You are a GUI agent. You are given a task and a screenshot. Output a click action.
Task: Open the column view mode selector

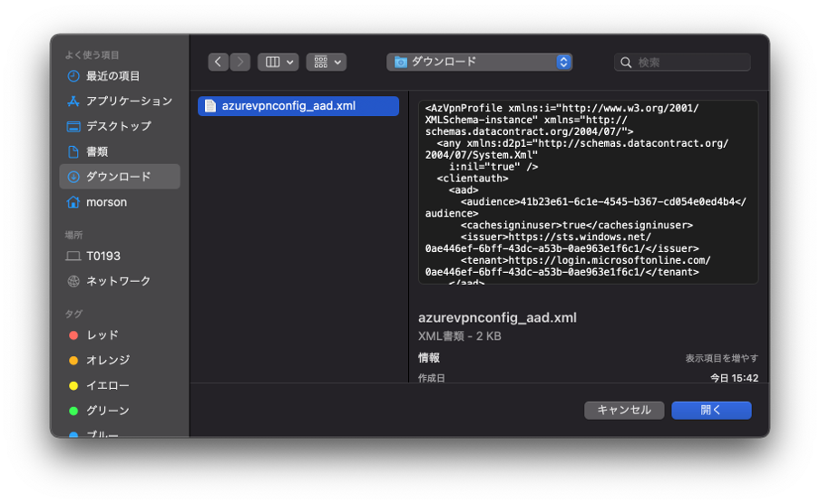(x=278, y=62)
